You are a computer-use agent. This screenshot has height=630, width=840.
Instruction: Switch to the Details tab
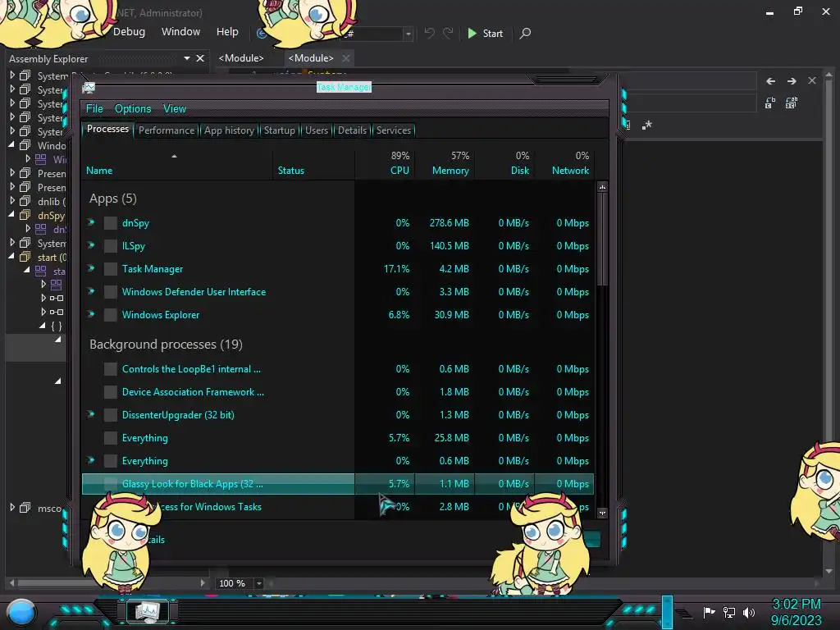pos(353,130)
